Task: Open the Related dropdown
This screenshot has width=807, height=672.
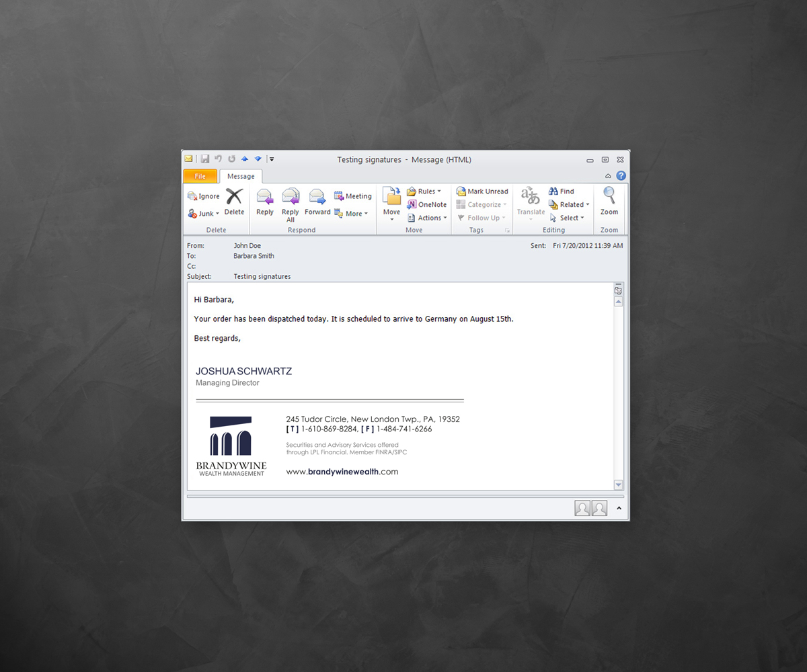Action: click(x=569, y=205)
